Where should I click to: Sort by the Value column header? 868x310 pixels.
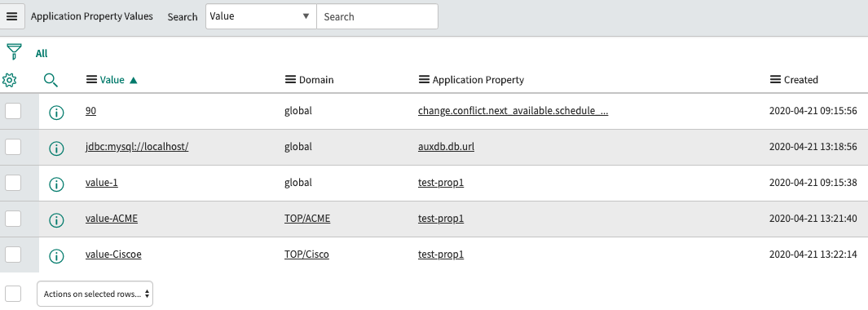(x=112, y=80)
